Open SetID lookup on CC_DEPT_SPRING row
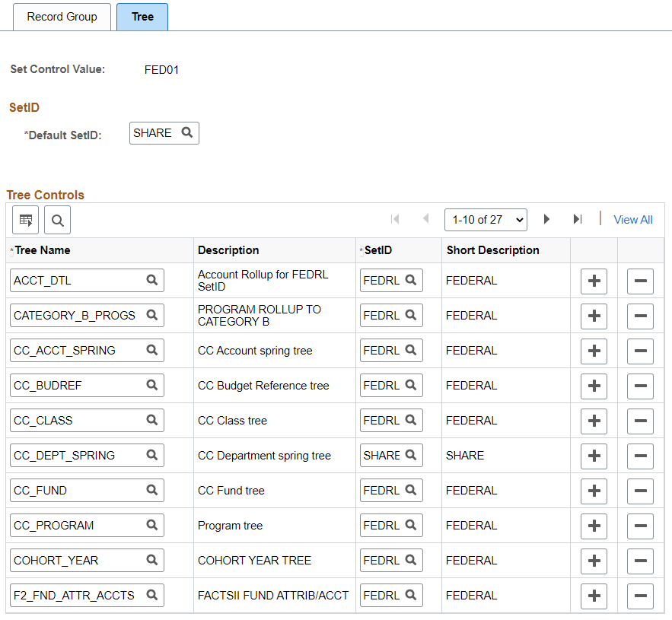 (410, 455)
